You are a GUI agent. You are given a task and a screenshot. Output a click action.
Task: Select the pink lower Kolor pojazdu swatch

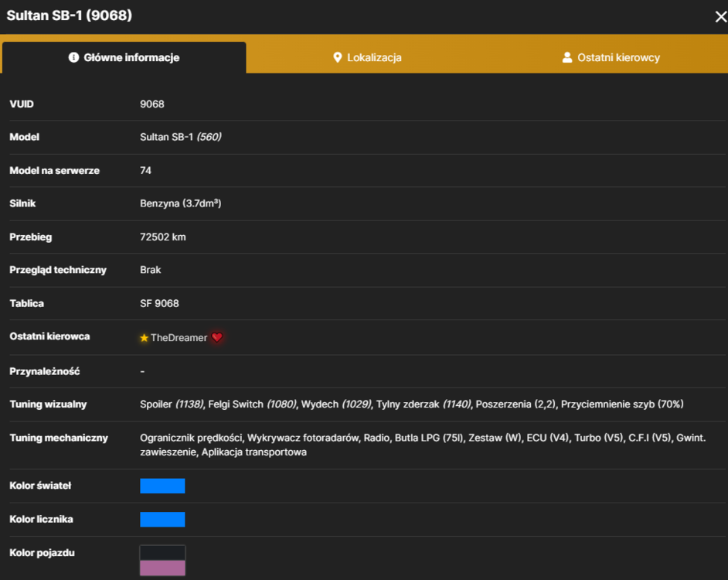point(162,568)
